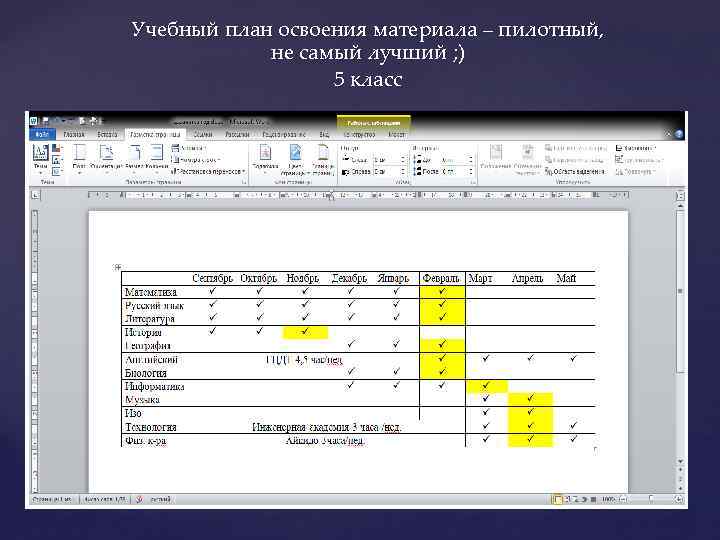
Task: Switch to the table Layout (Макет) tab
Action: tap(397, 134)
